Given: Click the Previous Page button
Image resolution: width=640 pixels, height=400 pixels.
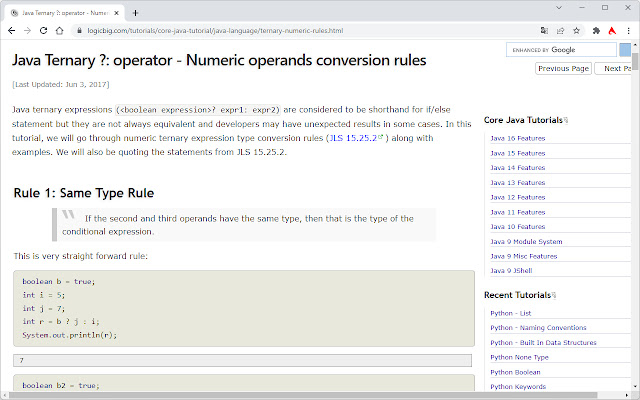Looking at the screenshot, I should tap(563, 68).
